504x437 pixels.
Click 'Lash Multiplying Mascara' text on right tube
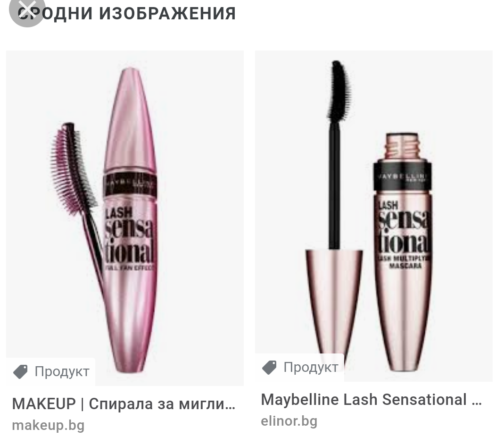pyautogui.click(x=405, y=261)
